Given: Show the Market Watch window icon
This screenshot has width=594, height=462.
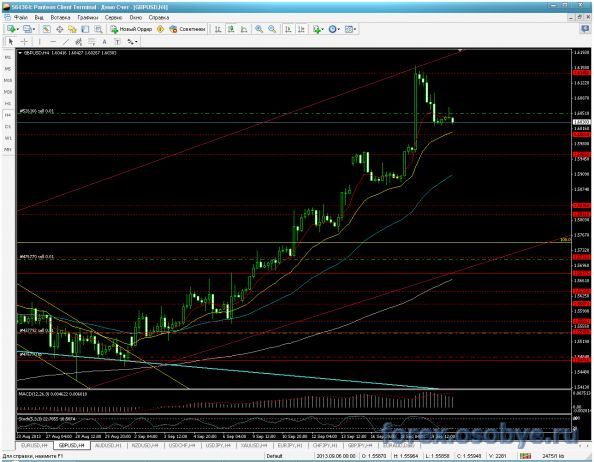Looking at the screenshot, I should coord(46,29).
